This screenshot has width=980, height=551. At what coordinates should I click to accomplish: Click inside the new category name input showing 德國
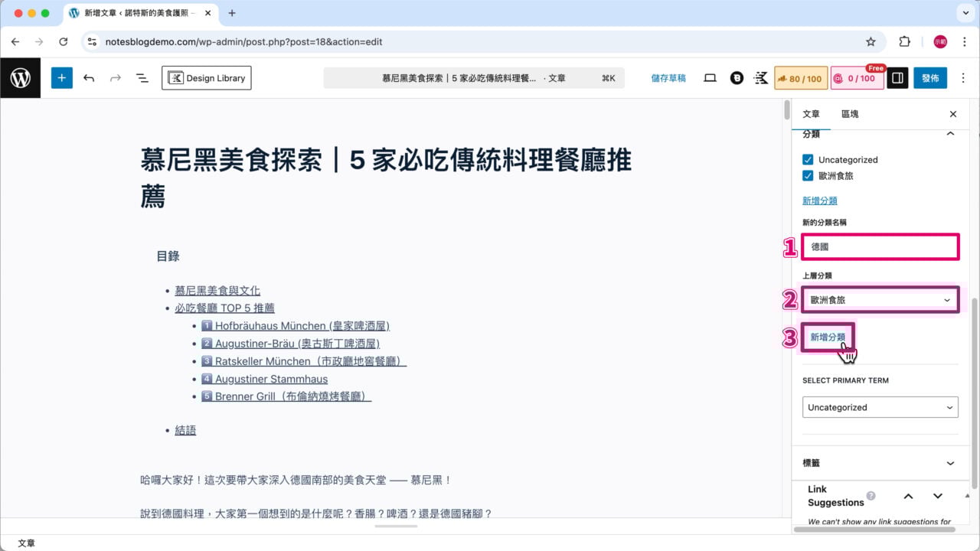tap(880, 246)
